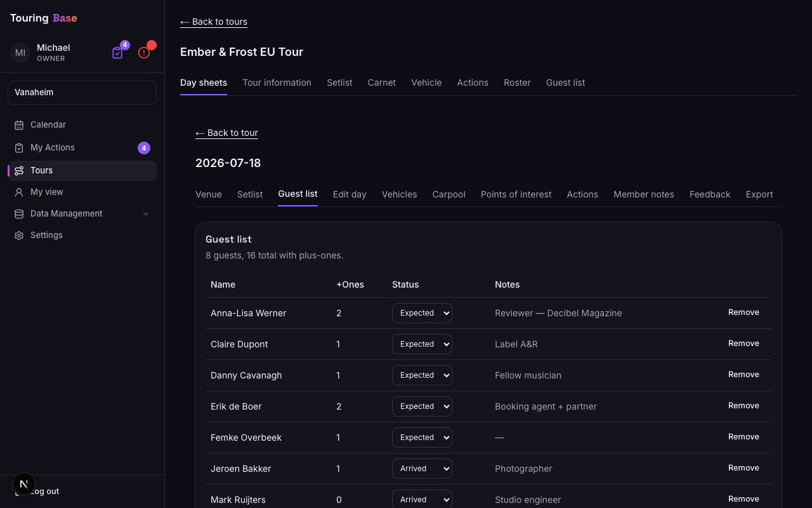Remove Femke Overbeek from the guest list
This screenshot has height=508, width=812.
(x=743, y=437)
